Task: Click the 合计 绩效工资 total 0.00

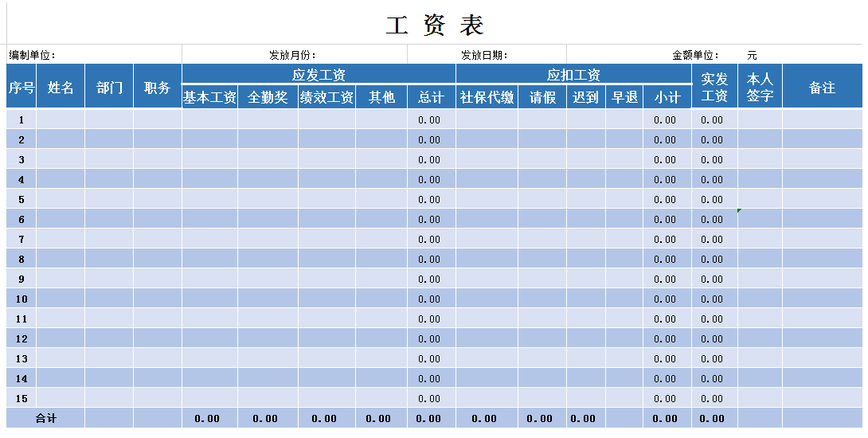Action: click(326, 419)
